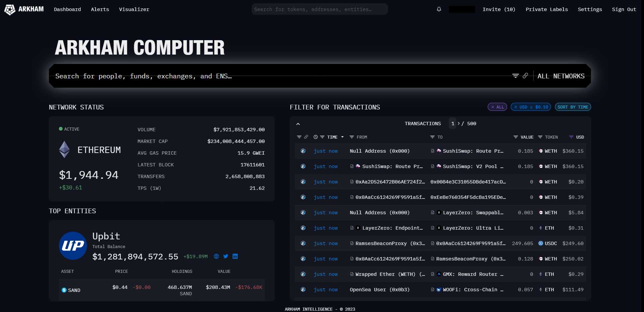Open the Alerts nav item
This screenshot has width=644, height=312.
coord(100,9)
